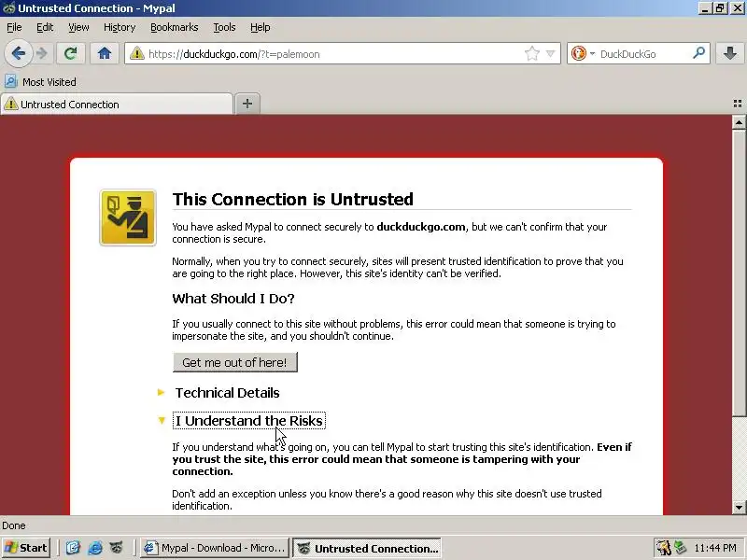This screenshot has width=747, height=560.
Task: Click the taskbar clock 11:44 PM
Action: pos(715,548)
